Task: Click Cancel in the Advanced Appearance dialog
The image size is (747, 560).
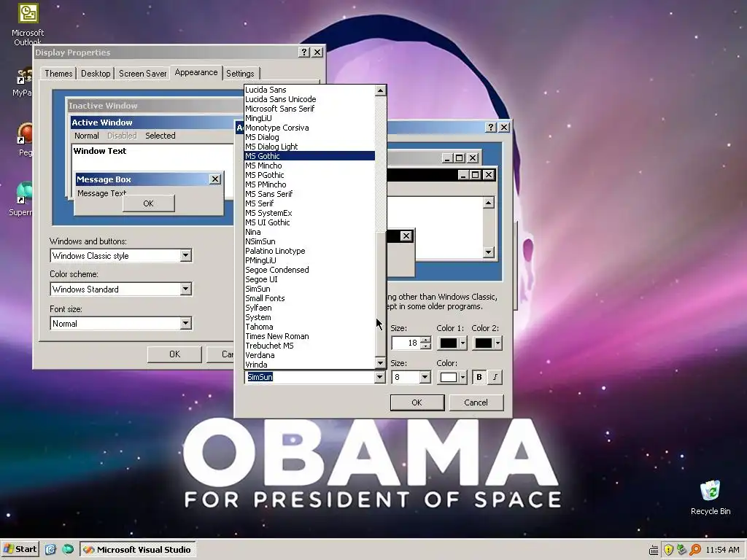Action: (x=476, y=402)
